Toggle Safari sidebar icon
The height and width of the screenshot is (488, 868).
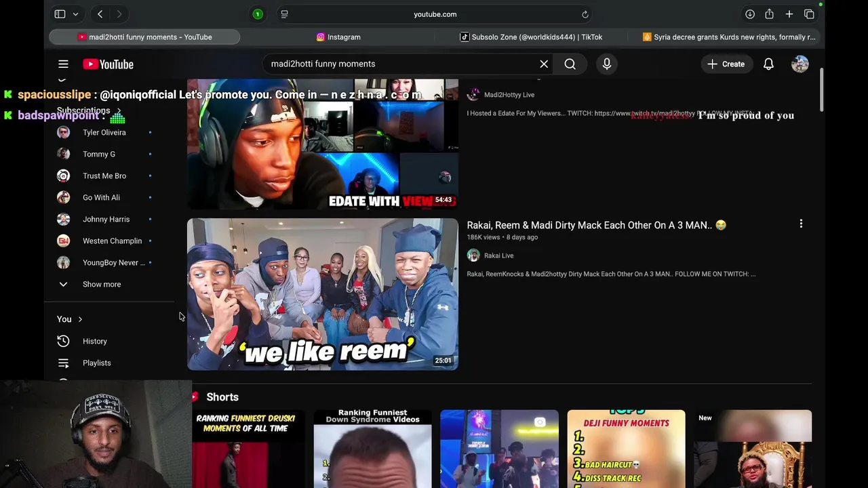pos(60,14)
